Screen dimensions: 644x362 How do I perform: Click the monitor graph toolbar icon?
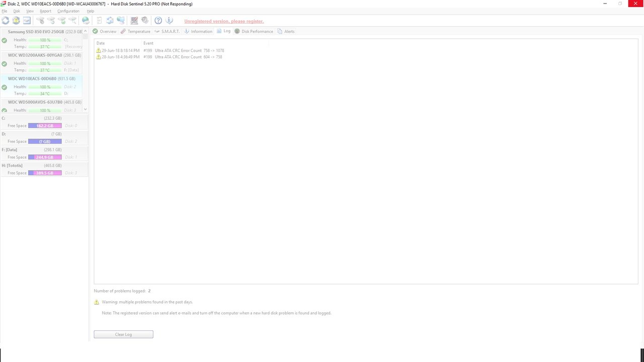point(134,21)
